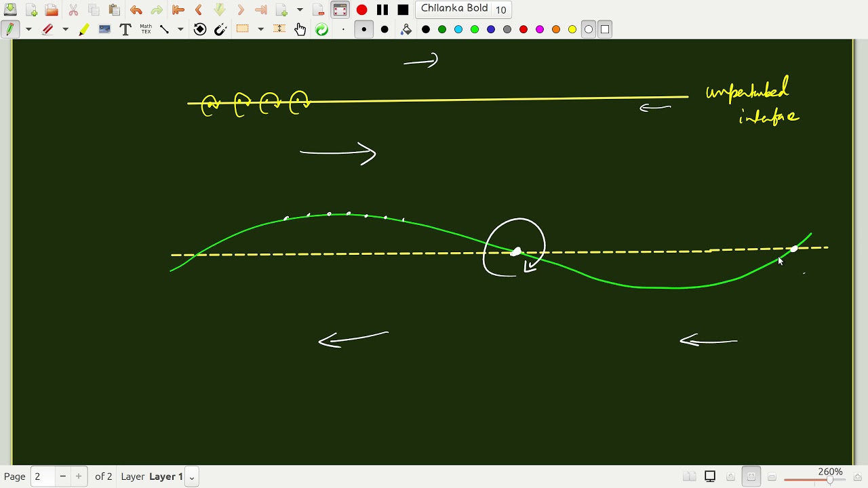Screen dimensions: 868x488
Task: Choose the black color swatch
Action: (x=426, y=29)
